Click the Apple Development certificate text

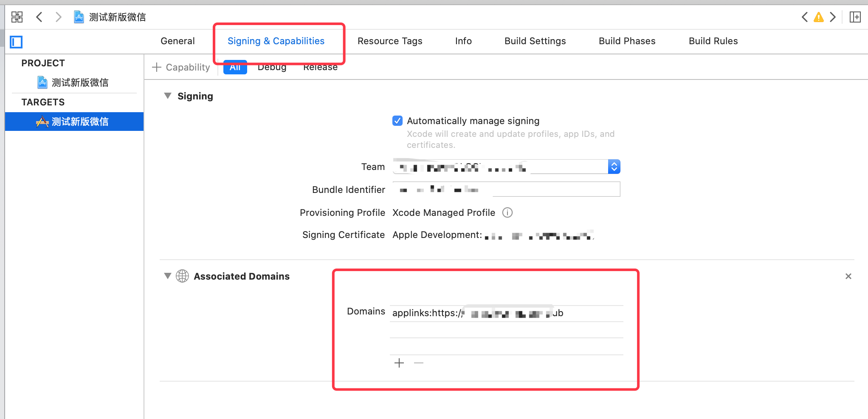click(x=493, y=235)
